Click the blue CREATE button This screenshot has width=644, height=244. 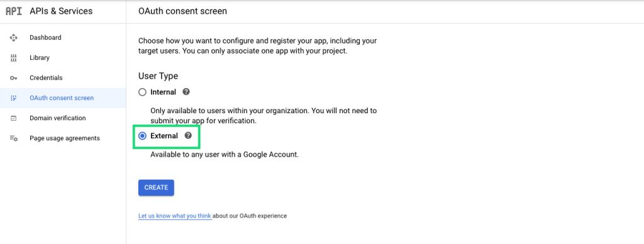156,188
